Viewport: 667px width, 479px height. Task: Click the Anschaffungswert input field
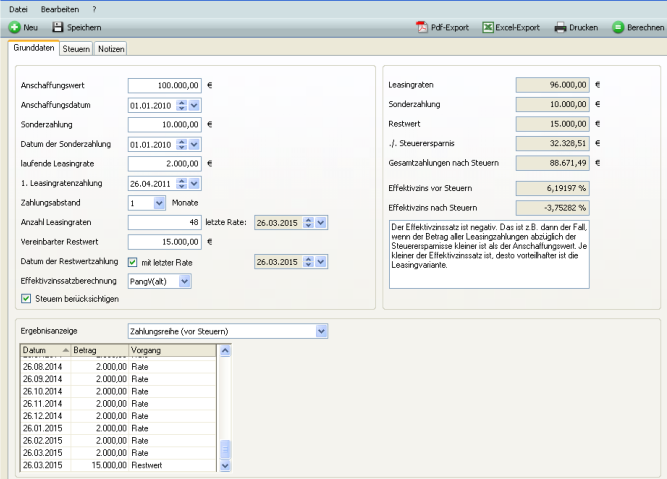(167, 85)
